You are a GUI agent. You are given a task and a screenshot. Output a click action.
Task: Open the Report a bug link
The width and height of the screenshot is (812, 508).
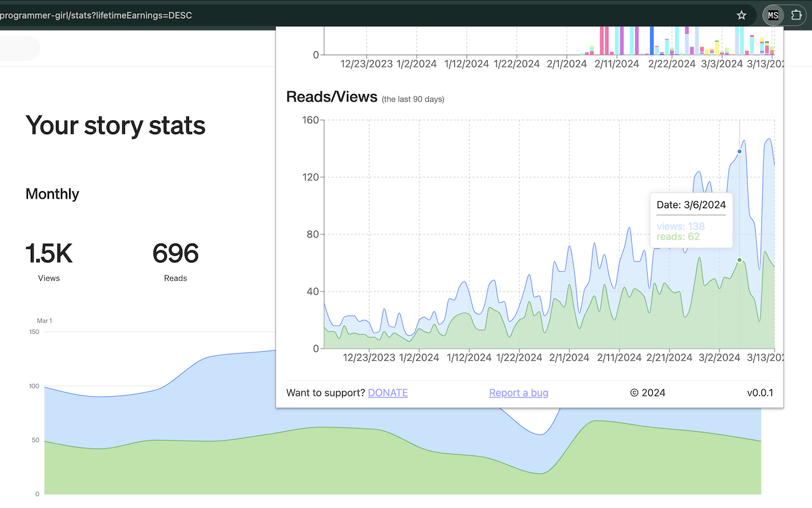click(518, 392)
